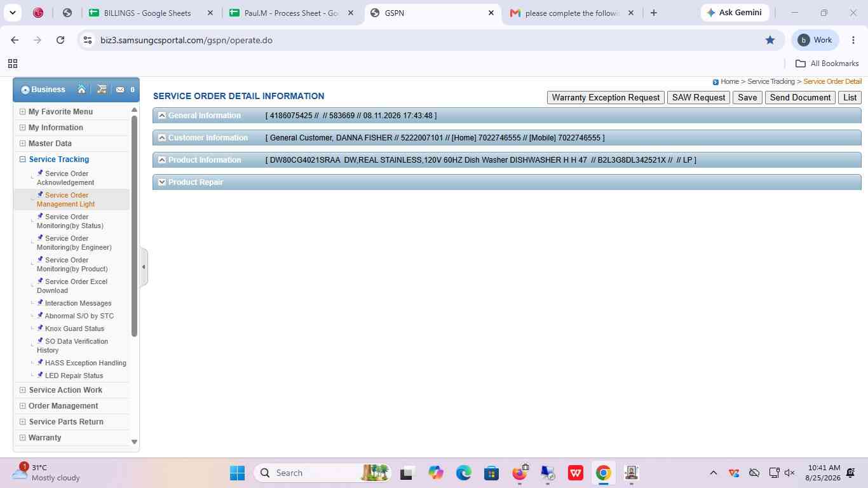Image resolution: width=868 pixels, height=488 pixels.
Task: Click the home icon in Business header
Action: (x=81, y=90)
